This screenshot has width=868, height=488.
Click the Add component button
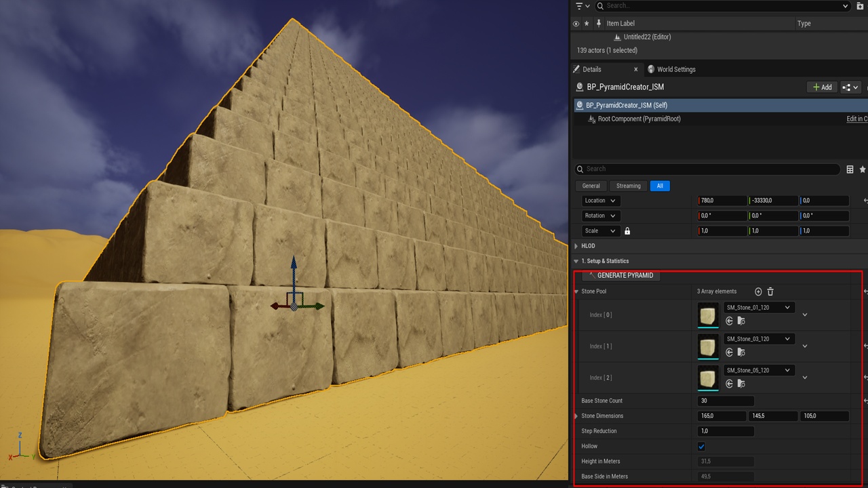click(822, 87)
